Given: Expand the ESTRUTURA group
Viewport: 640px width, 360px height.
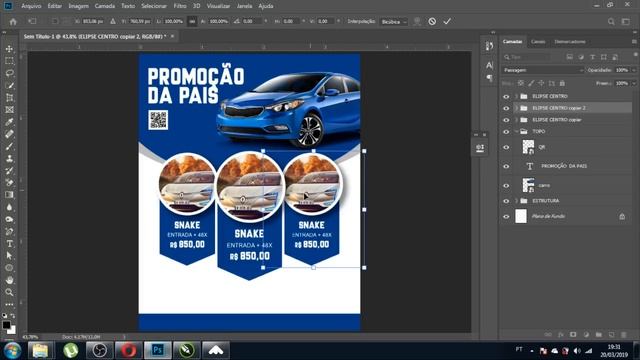Looking at the screenshot, I should (x=516, y=201).
